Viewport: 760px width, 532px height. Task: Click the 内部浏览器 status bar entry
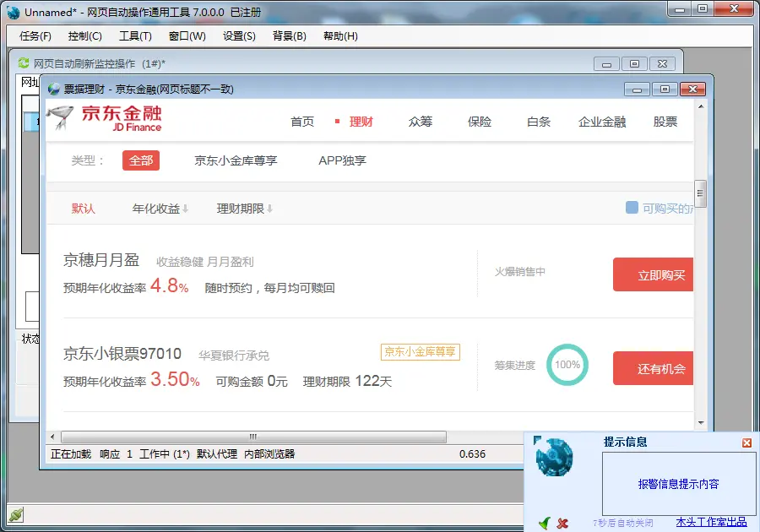coord(269,454)
